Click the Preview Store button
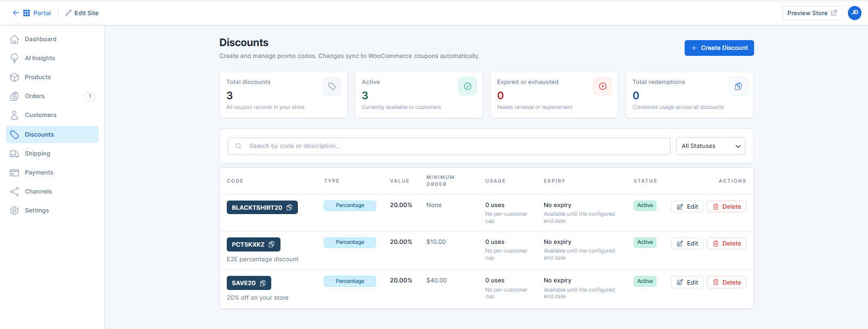This screenshot has height=329, width=868. coord(812,13)
